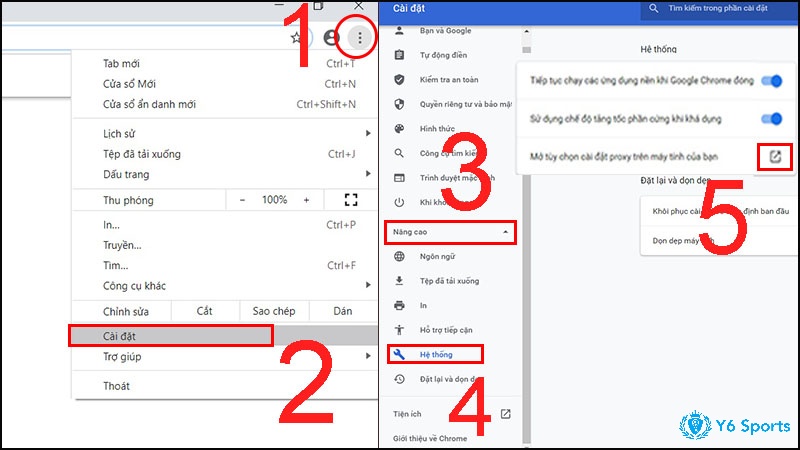Viewport: 800px width, 450px height.
Task: Expand the Lịch sử submenu arrow
Action: tap(368, 133)
